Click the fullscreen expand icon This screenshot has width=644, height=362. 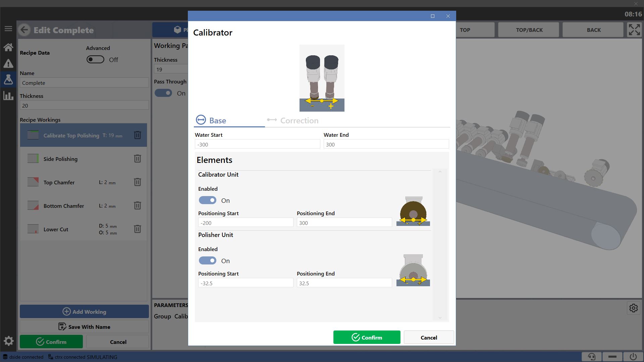pos(634,30)
